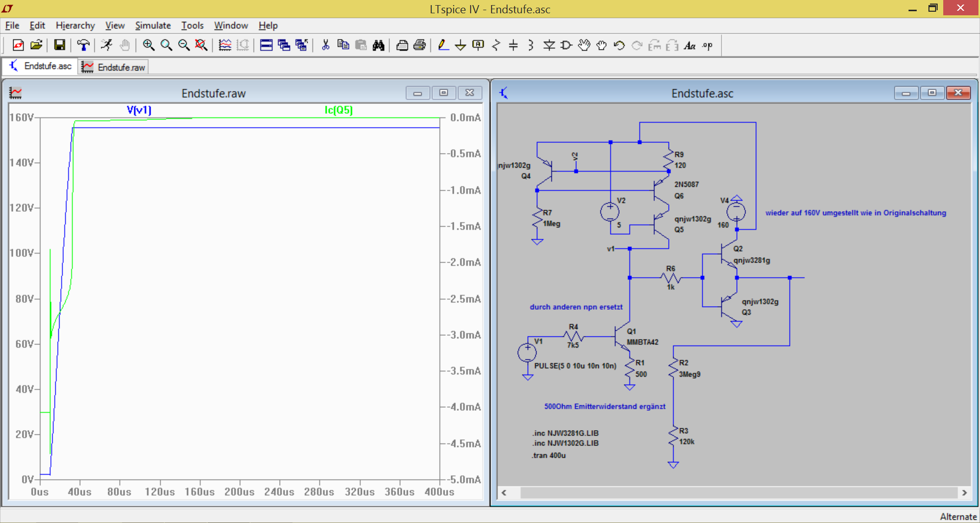
Task: Select the Draw Wire pencil tool
Action: pyautogui.click(x=443, y=45)
